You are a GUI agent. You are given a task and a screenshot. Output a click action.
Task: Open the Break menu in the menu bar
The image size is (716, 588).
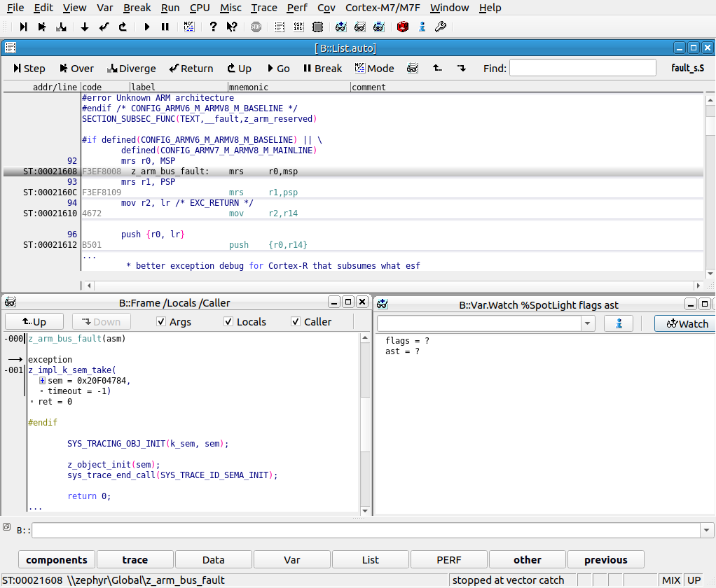click(x=137, y=8)
